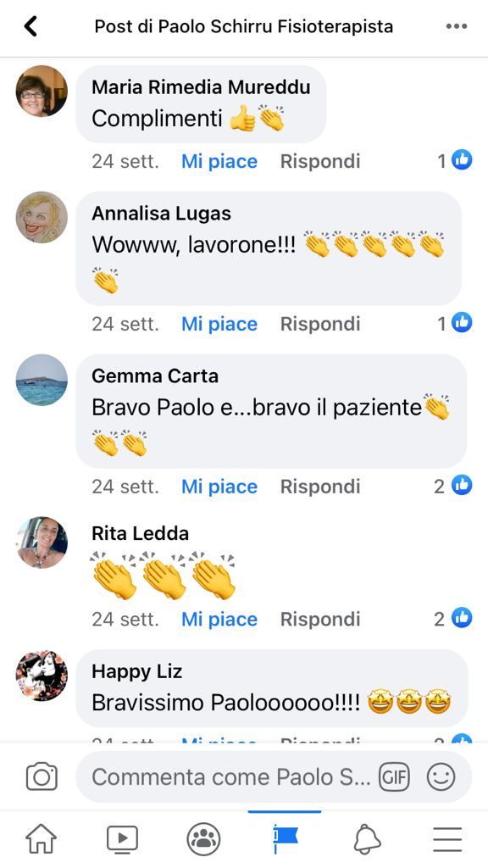Screen dimensions: 488x868
Task: Go to the Home feed tab
Action: (x=41, y=839)
